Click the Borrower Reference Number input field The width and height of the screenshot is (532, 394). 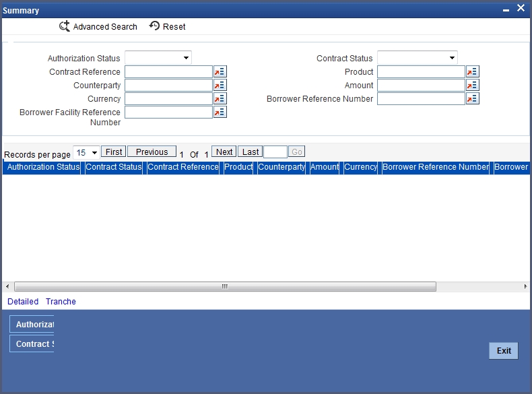(x=421, y=99)
